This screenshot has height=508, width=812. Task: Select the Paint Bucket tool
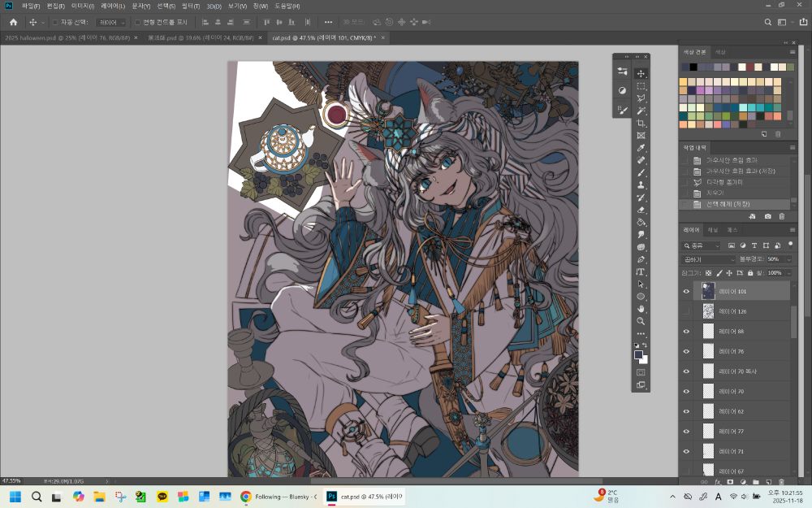(x=641, y=223)
